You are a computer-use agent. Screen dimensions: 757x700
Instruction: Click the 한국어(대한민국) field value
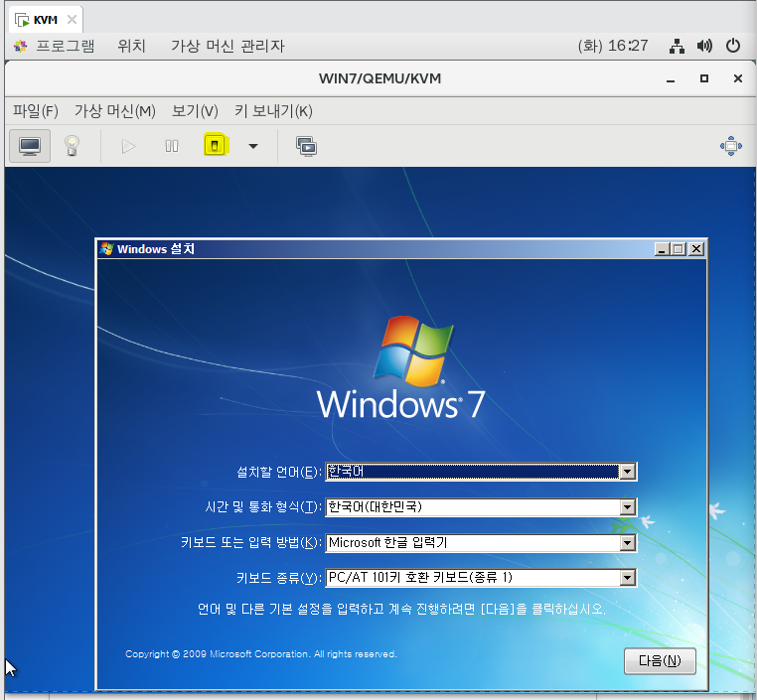(376, 506)
